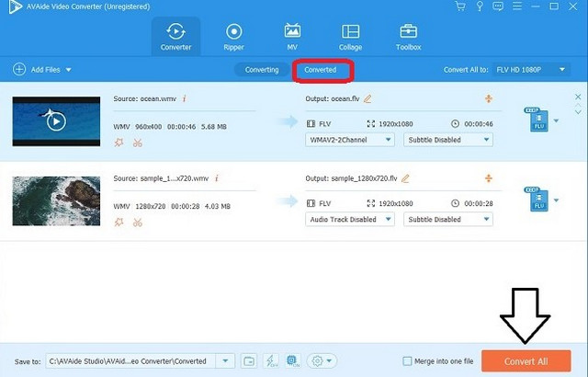The height and width of the screenshot is (377, 588).
Task: Switch to the Ripper tab
Action: click(x=233, y=37)
